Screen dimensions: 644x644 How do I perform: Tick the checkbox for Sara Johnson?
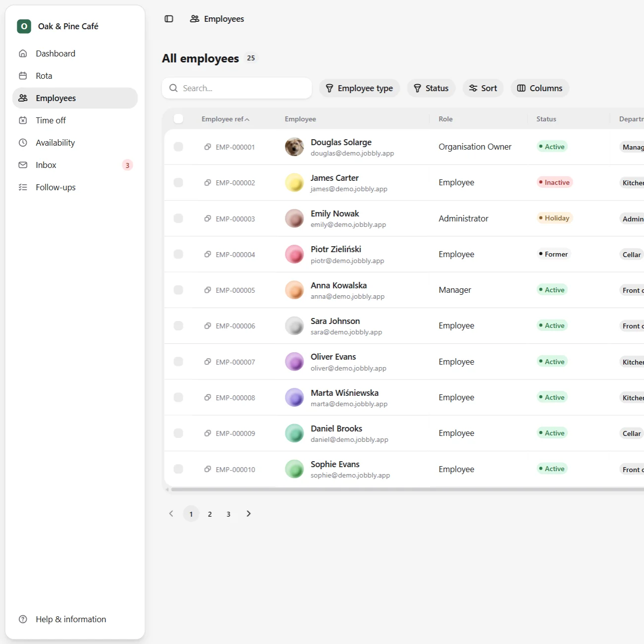pyautogui.click(x=178, y=325)
